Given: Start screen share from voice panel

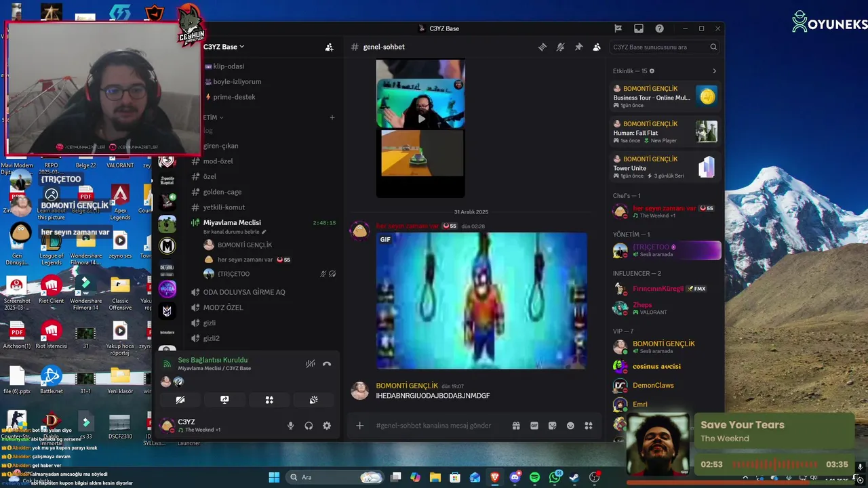Looking at the screenshot, I should click(224, 400).
